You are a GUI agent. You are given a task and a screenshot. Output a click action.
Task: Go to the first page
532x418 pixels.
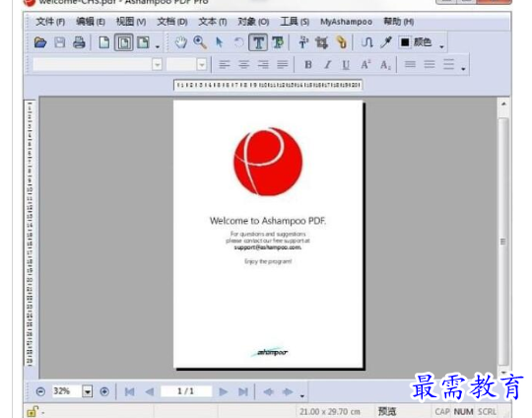pyautogui.click(x=130, y=391)
